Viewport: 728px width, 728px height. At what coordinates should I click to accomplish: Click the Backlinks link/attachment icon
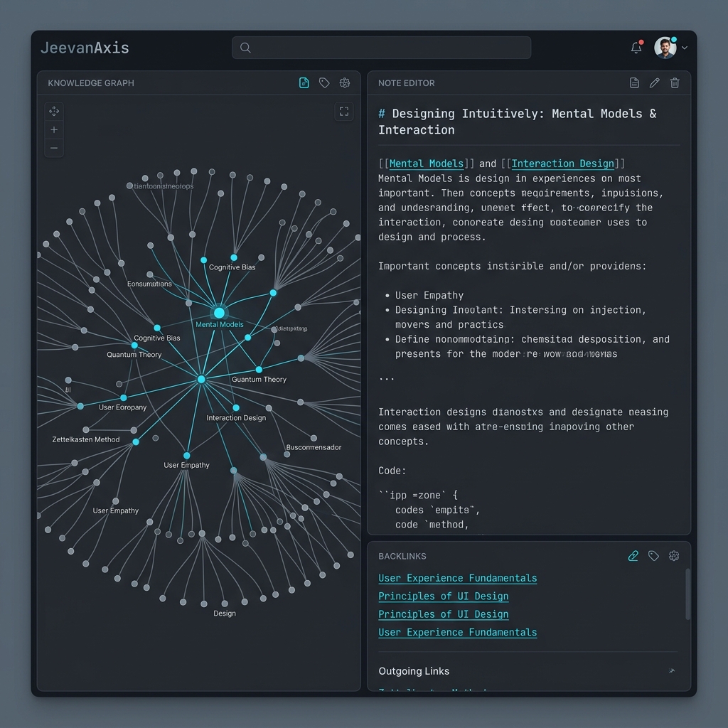coord(633,556)
